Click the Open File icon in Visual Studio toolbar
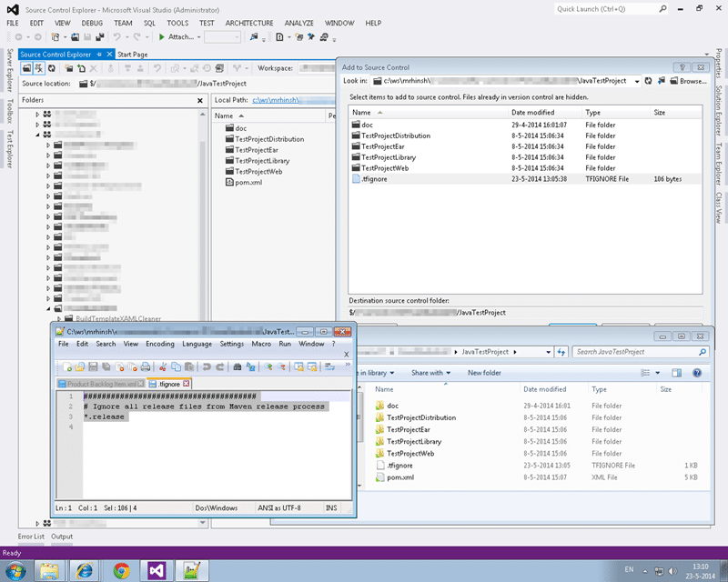 click(75, 36)
